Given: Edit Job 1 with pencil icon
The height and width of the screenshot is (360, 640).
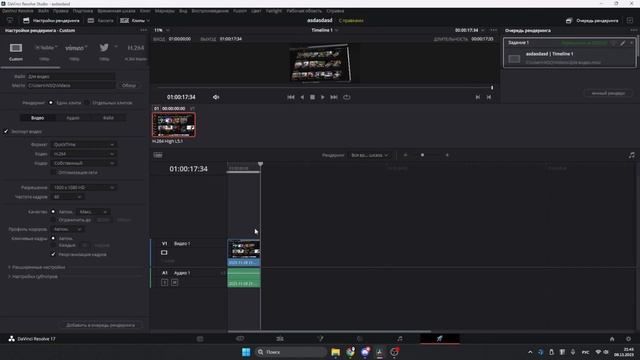Looking at the screenshot, I should (x=623, y=43).
